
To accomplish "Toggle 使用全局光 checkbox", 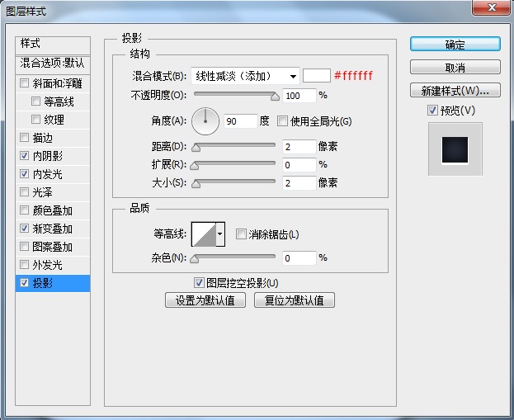I will pos(282,121).
